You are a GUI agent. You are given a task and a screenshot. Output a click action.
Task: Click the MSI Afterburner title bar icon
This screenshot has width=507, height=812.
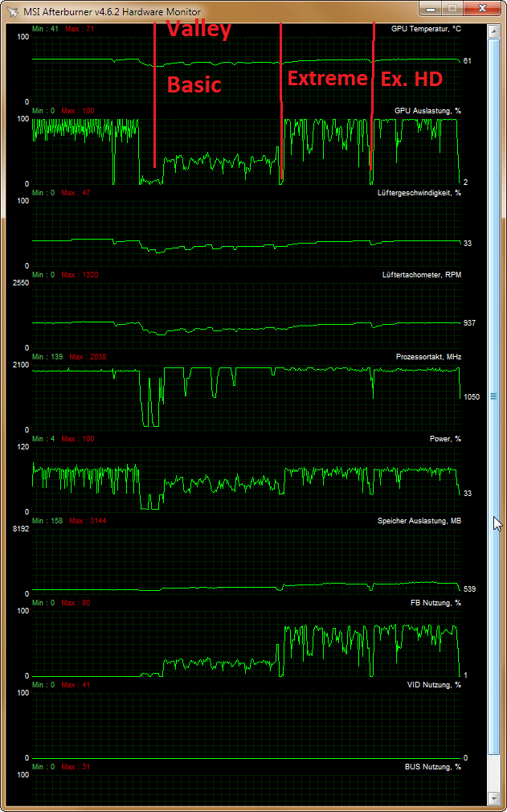(12, 12)
